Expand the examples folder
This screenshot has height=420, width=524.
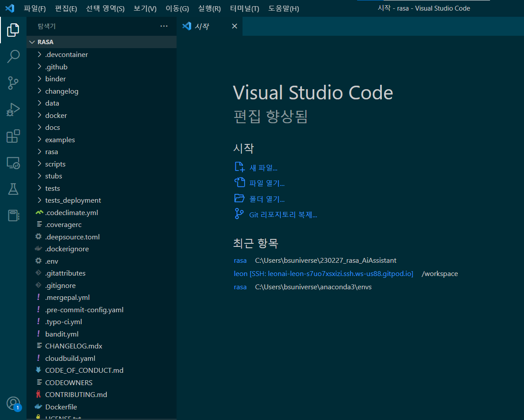pos(101,140)
